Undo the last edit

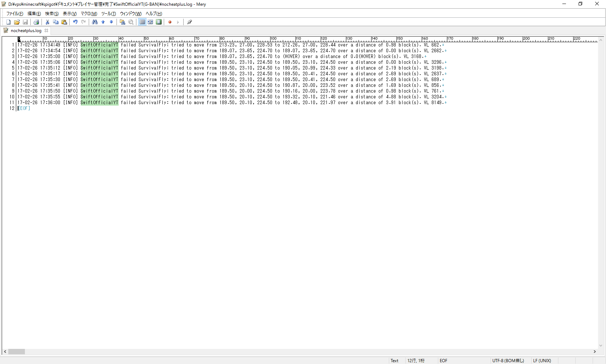coord(75,22)
